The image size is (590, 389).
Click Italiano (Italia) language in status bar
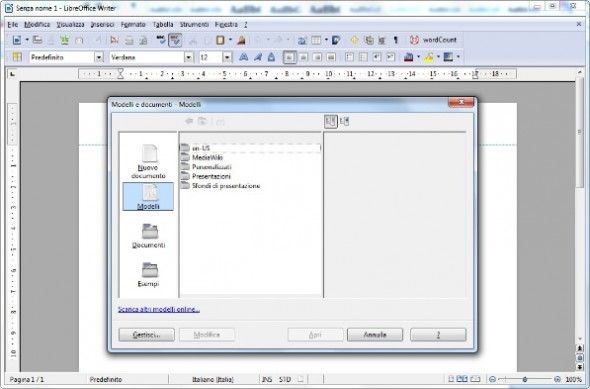click(213, 379)
